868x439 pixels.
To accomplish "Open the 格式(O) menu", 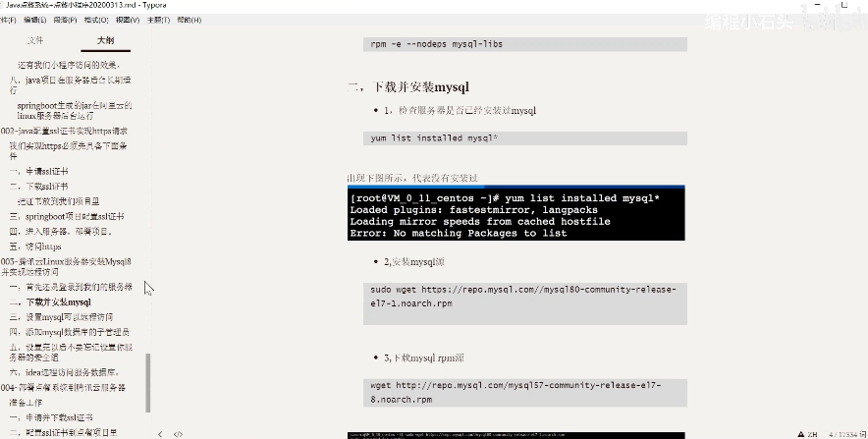I will tap(96, 20).
